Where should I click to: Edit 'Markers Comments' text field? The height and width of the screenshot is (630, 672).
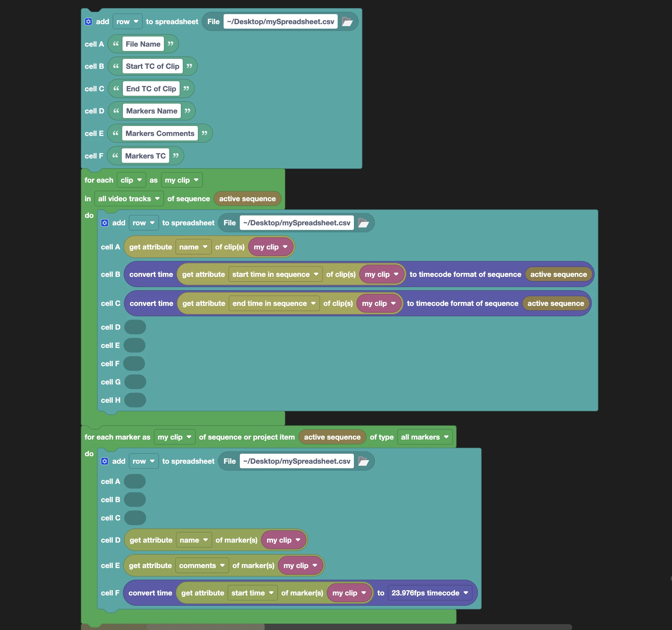160,134
